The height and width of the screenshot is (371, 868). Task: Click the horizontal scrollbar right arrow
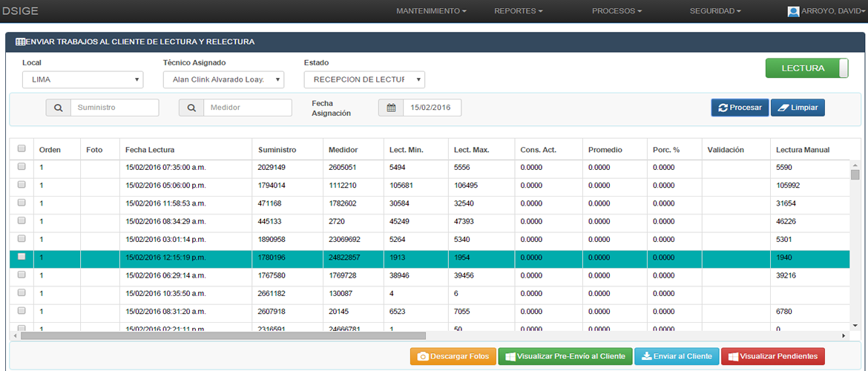(844, 335)
